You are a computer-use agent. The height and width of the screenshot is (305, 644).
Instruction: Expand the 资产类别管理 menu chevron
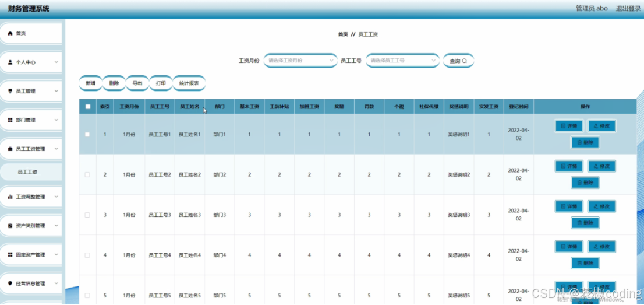pyautogui.click(x=56, y=226)
